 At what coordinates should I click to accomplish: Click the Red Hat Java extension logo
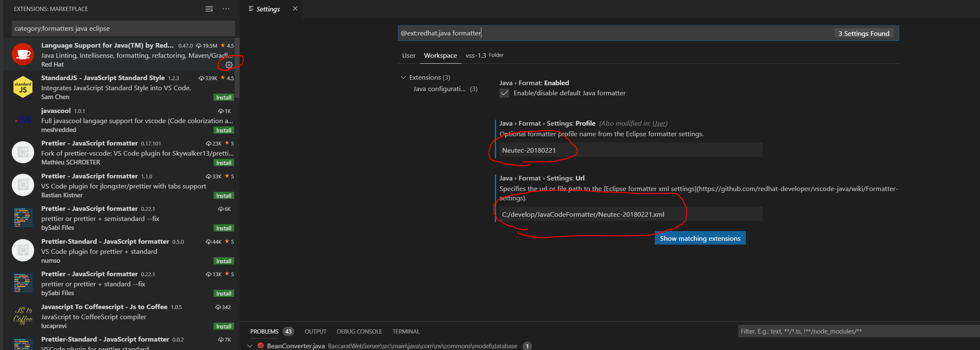point(23,54)
